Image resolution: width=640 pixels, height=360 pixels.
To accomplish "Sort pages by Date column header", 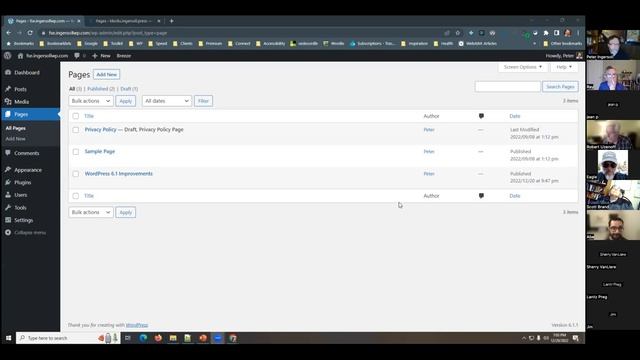I will [x=515, y=116].
